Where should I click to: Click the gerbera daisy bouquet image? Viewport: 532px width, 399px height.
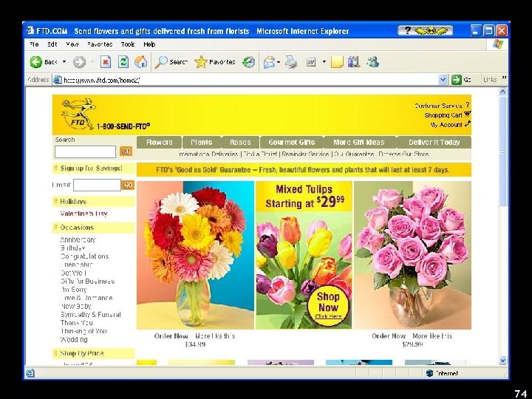(x=195, y=255)
